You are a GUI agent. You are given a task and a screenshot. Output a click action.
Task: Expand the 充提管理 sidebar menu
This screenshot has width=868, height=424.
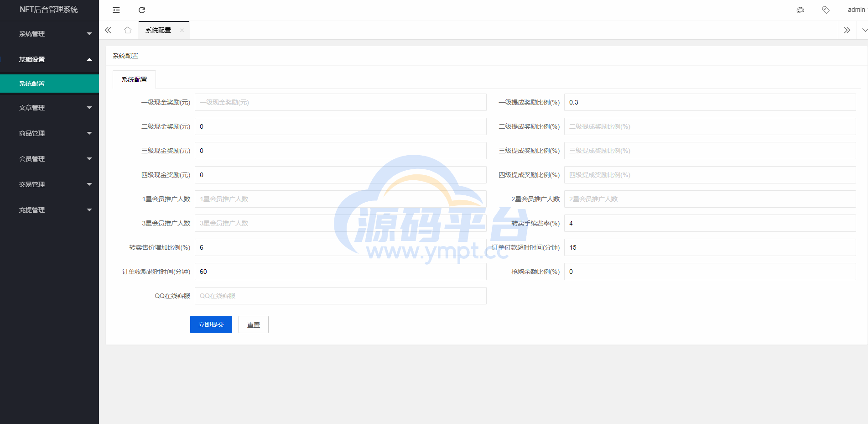pos(49,210)
